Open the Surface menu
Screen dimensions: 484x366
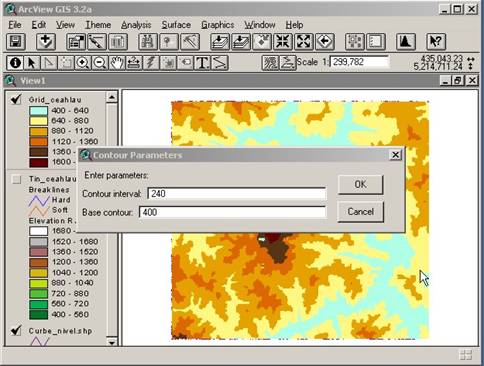tap(176, 25)
